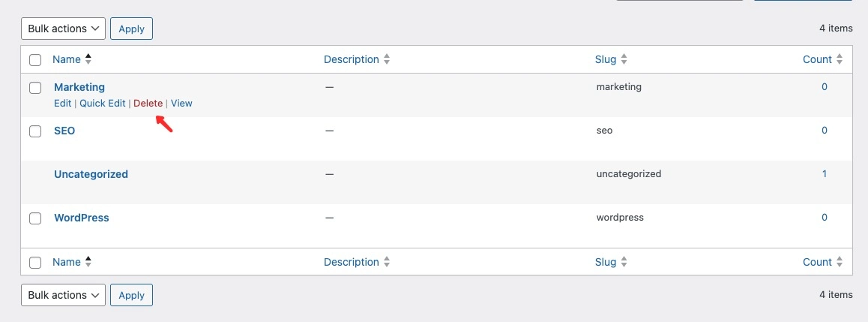Check the Marketing category checkbox
The height and width of the screenshot is (322, 868).
35,88
